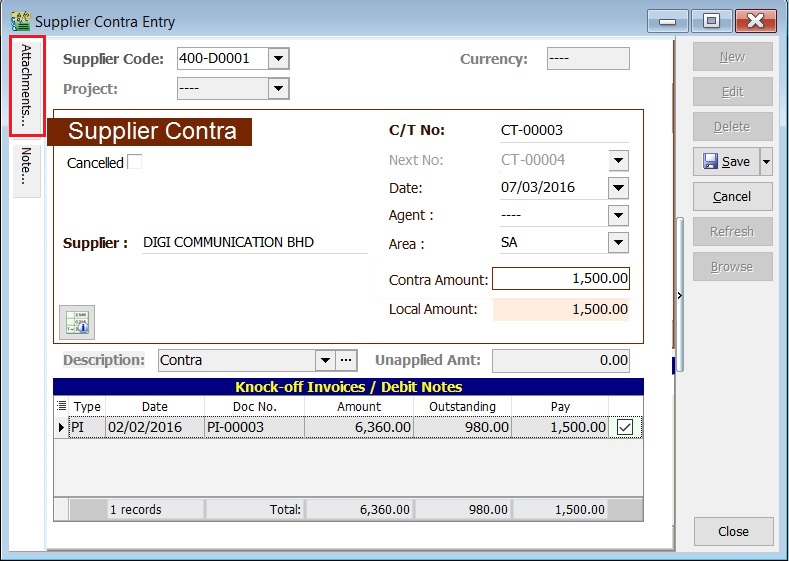789x561 pixels.
Task: Switch to the Note side tab
Action: (x=27, y=168)
